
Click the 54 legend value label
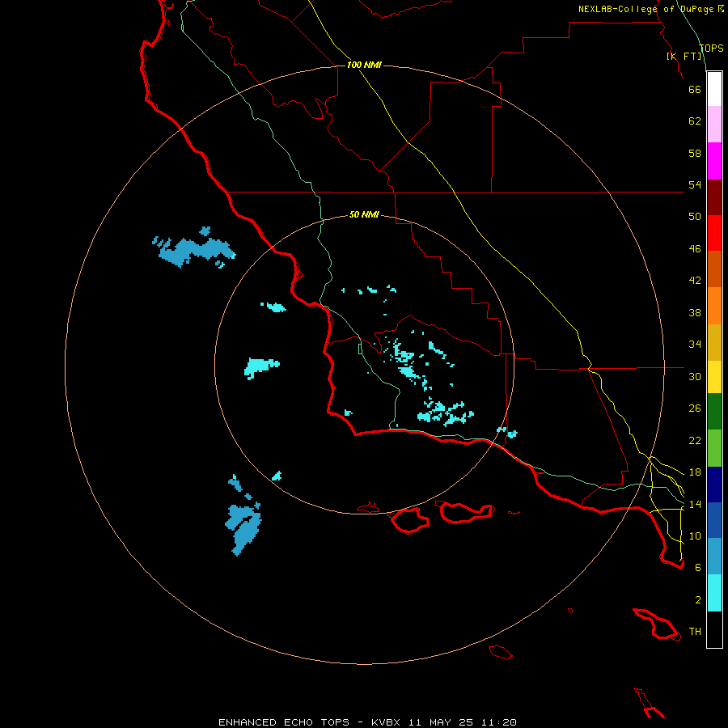(x=695, y=184)
